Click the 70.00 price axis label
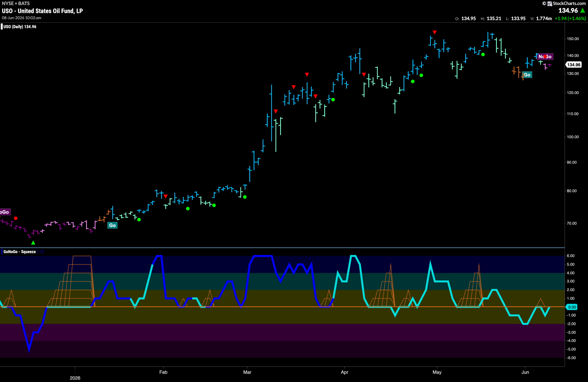The height and width of the screenshot is (382, 588). [x=572, y=223]
